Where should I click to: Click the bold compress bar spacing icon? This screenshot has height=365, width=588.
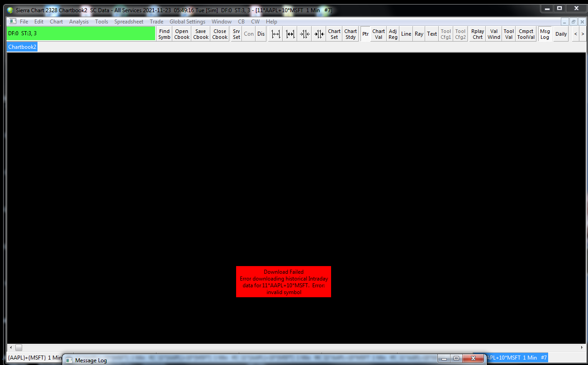coord(319,34)
